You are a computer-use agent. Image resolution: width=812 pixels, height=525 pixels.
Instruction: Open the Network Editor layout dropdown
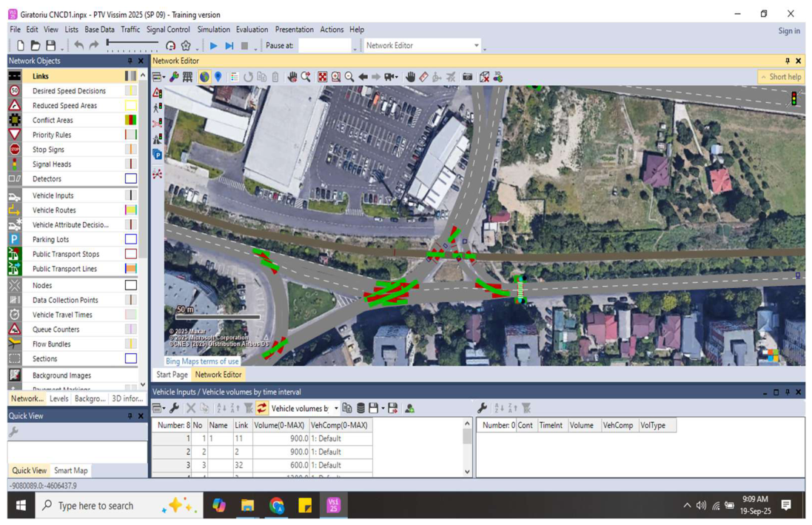(422, 46)
